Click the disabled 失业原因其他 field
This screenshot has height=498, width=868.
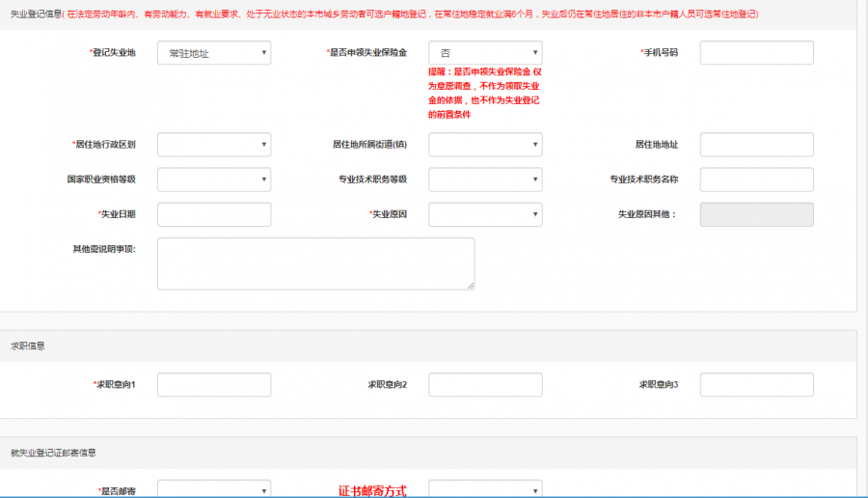[x=756, y=214]
